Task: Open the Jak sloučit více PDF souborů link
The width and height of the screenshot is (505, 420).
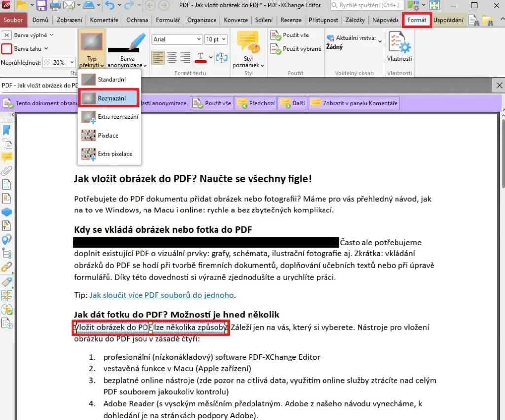Action: 162,295
